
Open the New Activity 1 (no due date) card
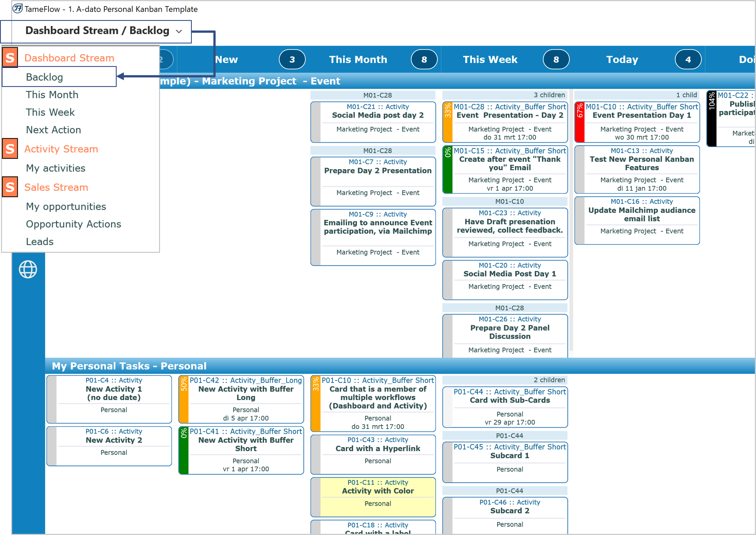click(x=109, y=399)
